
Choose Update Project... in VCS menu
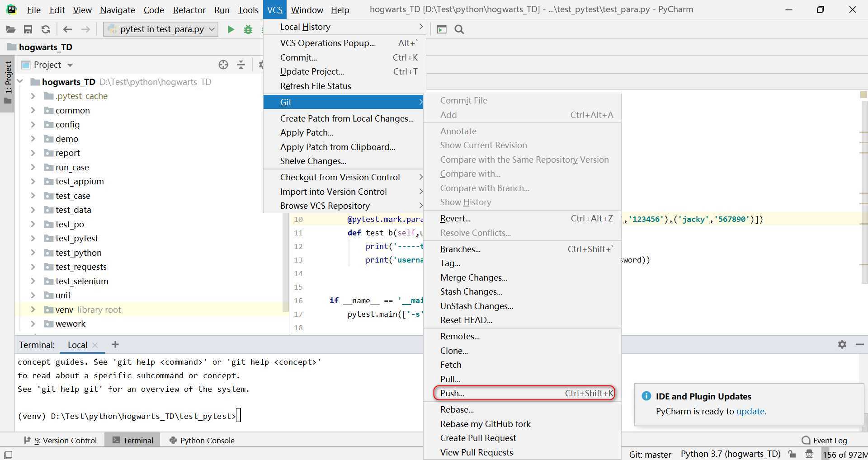(x=344, y=71)
